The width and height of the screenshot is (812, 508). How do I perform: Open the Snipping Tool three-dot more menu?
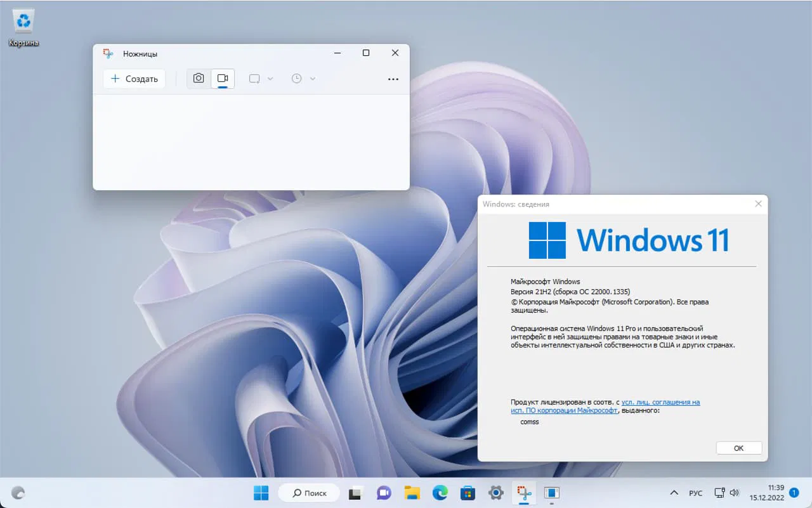pos(393,79)
